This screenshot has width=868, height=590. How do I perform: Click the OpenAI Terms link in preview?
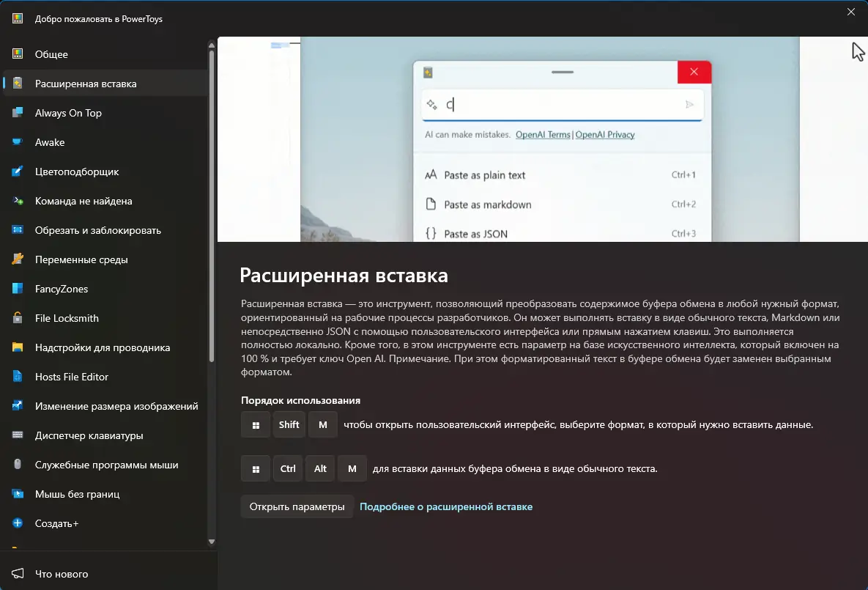pos(543,135)
